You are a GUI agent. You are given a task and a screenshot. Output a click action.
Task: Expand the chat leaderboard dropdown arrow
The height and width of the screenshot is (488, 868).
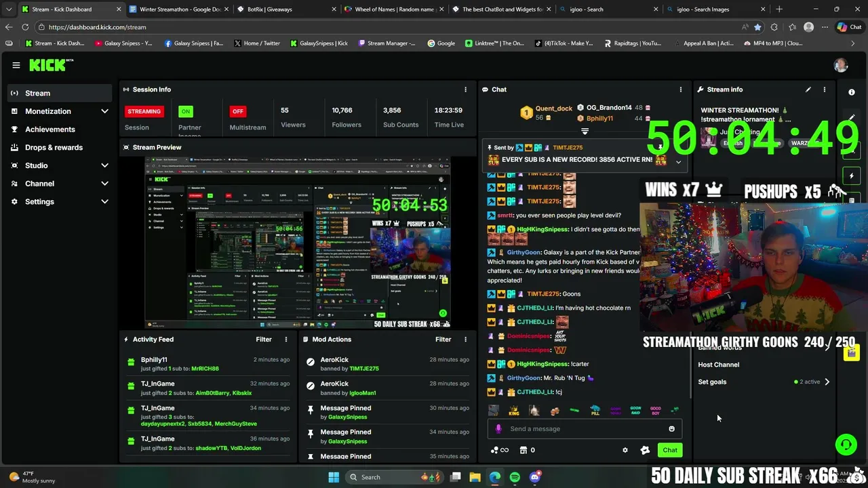coord(585,131)
